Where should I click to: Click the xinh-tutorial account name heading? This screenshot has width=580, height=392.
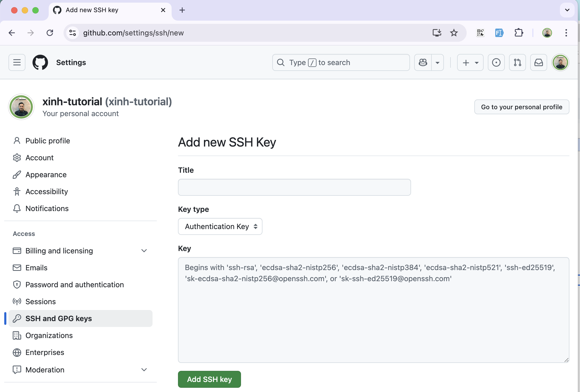pos(107,102)
